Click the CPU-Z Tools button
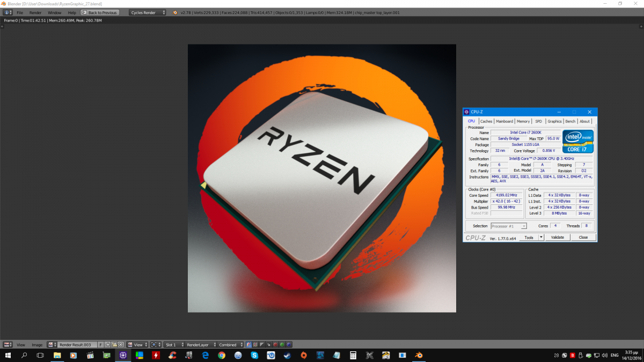The image size is (644, 362). (x=529, y=237)
